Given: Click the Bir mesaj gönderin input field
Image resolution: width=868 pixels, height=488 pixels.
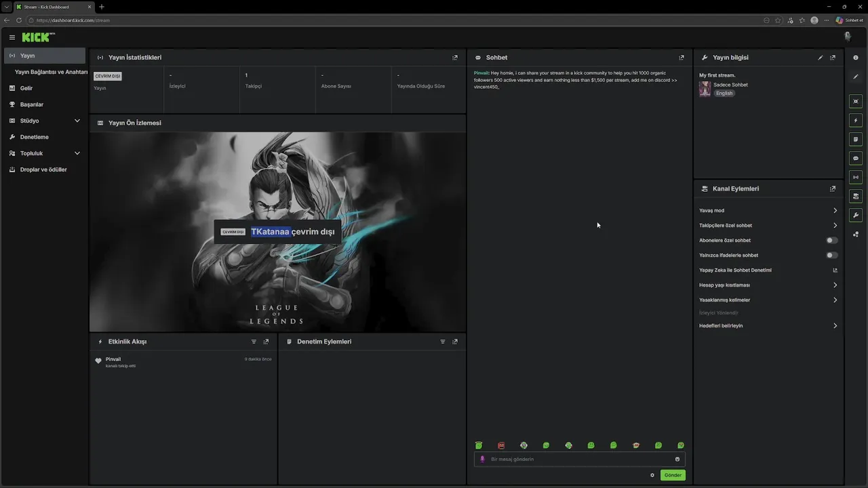Looking at the screenshot, I should [x=579, y=459].
